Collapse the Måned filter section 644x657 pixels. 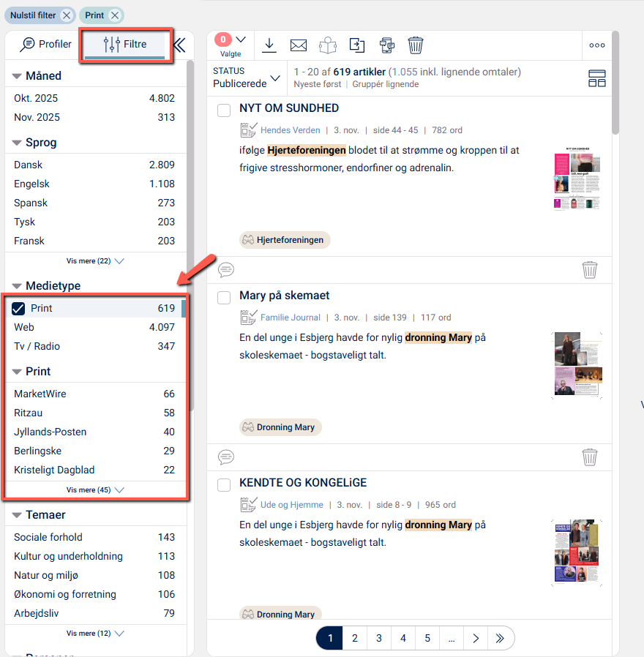[17, 76]
